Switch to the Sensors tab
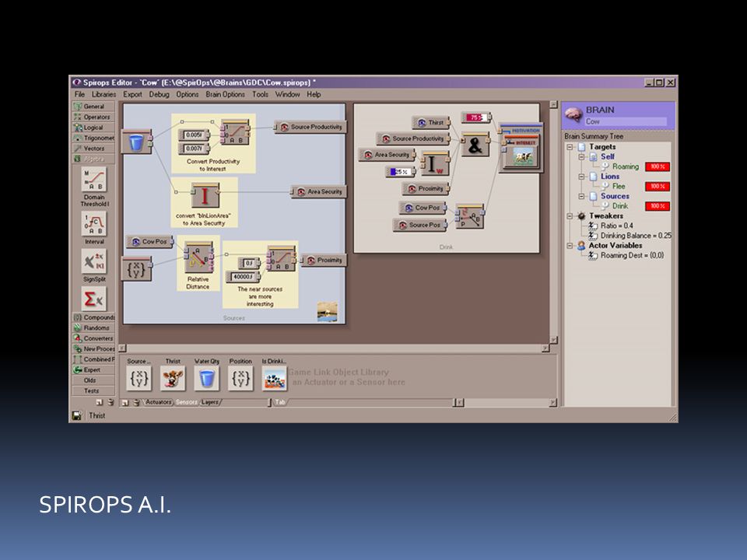The height and width of the screenshot is (560, 747). click(x=186, y=402)
